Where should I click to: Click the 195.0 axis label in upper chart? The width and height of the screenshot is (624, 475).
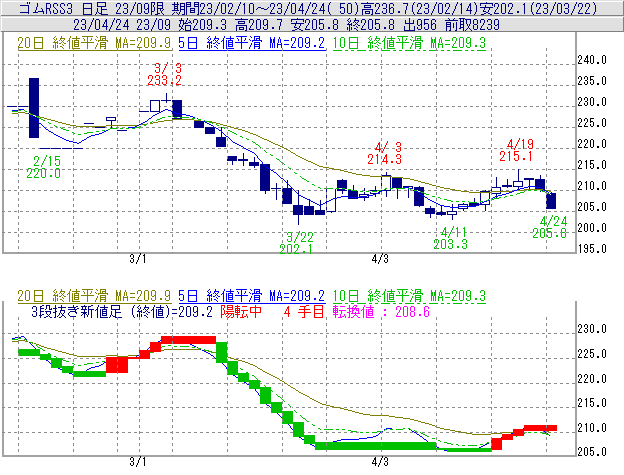[x=592, y=249]
